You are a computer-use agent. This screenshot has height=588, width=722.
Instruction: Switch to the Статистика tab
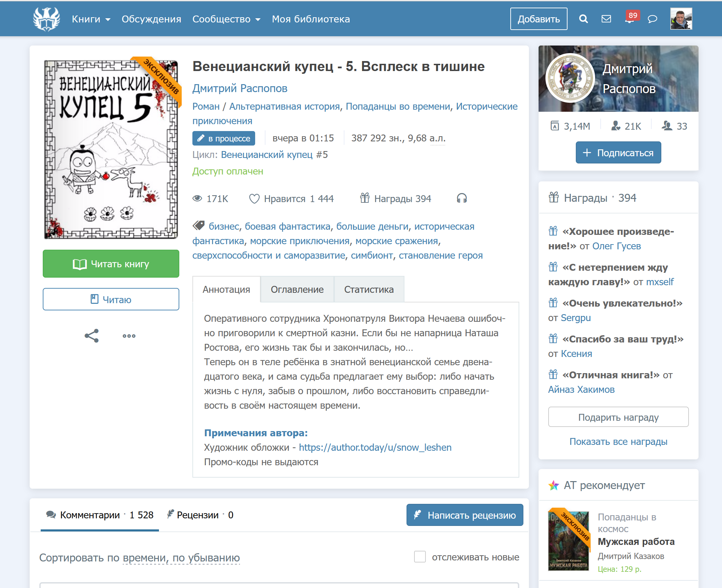coord(369,289)
